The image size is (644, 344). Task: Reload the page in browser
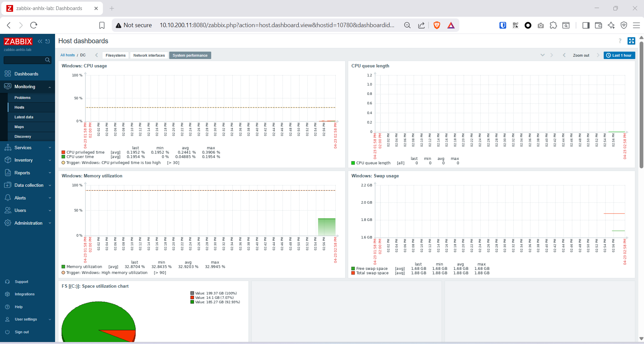(x=34, y=25)
